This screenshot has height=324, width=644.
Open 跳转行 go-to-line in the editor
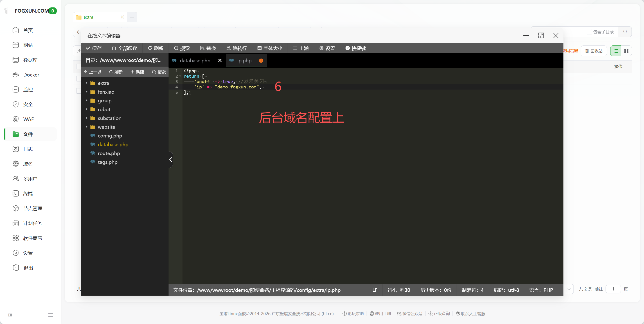[x=236, y=48]
